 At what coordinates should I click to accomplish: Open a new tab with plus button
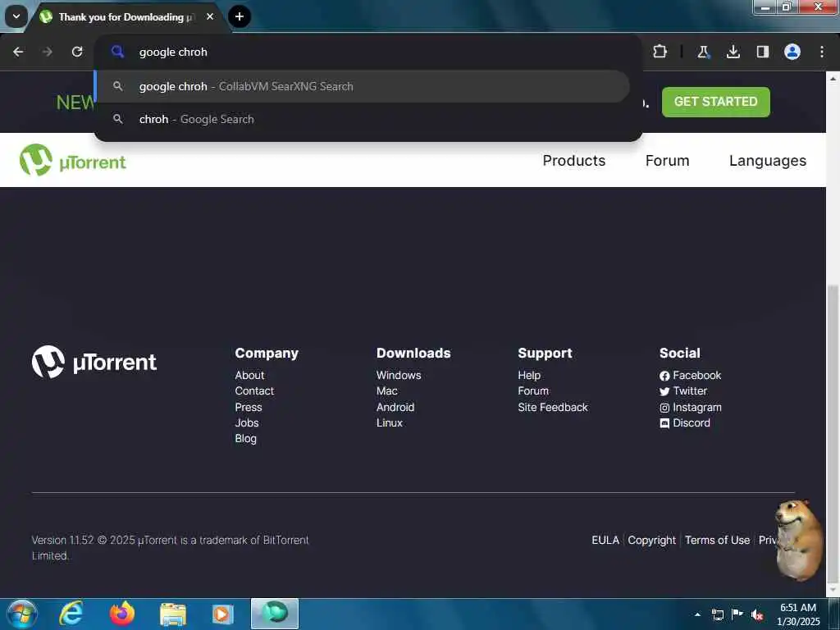point(240,16)
